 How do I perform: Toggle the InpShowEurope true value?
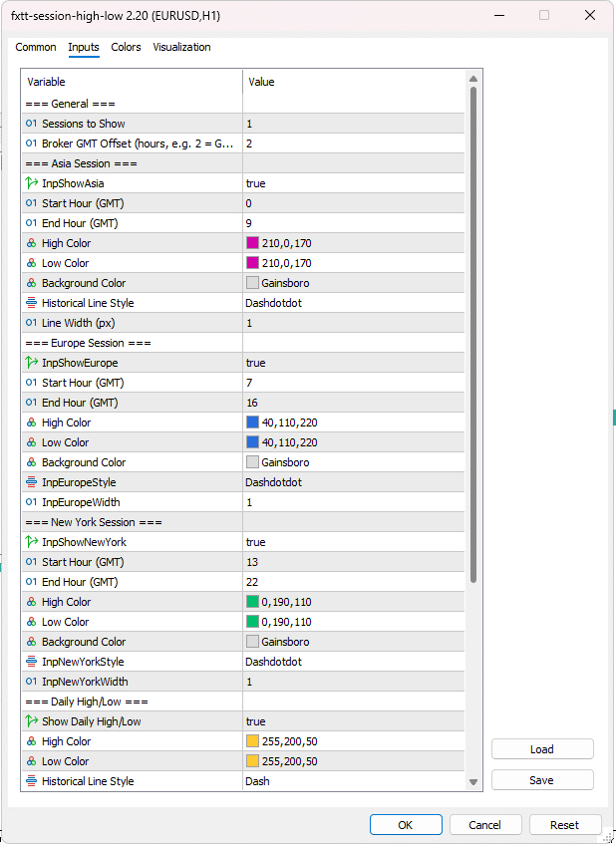(354, 363)
